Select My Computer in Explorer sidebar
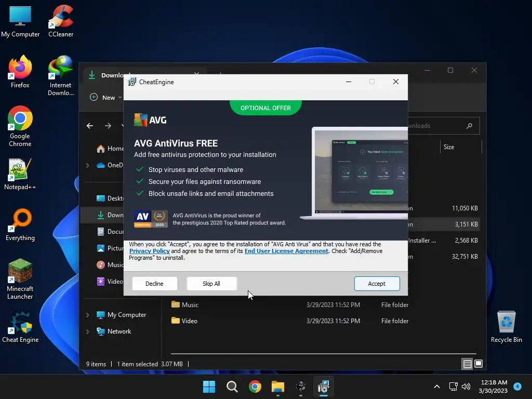 tap(122, 315)
